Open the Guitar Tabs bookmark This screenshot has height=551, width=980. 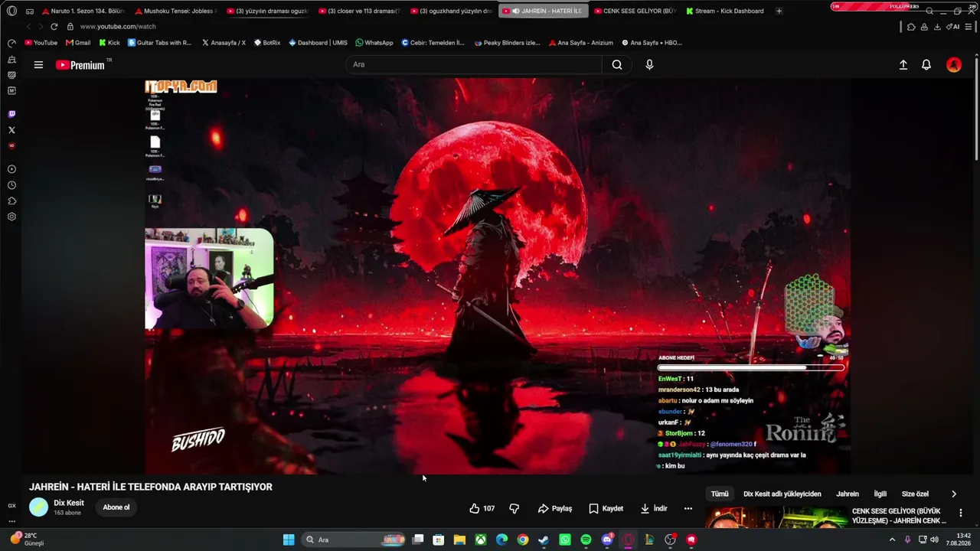[160, 43]
